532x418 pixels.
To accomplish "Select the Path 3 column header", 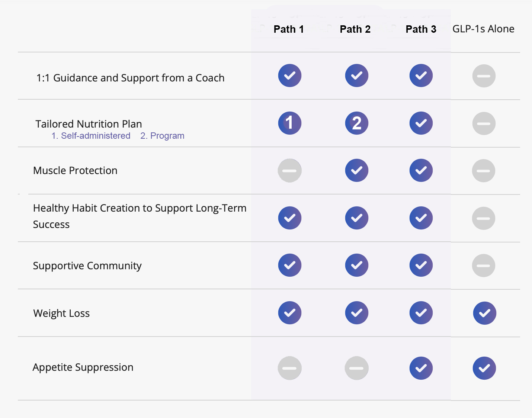I will (421, 29).
